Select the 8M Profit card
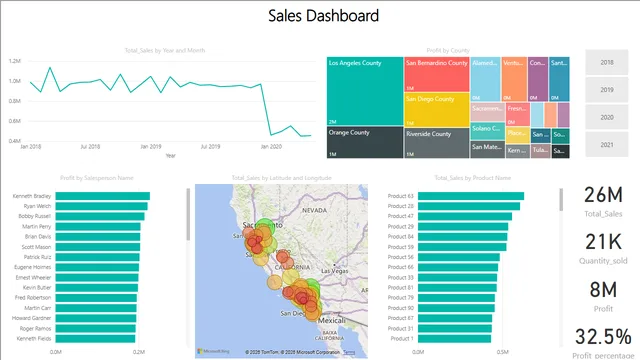 603,296
